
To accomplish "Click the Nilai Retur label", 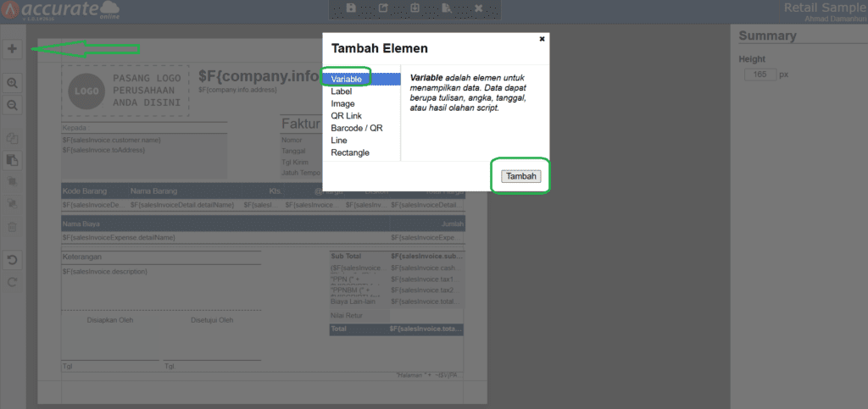I will point(346,316).
